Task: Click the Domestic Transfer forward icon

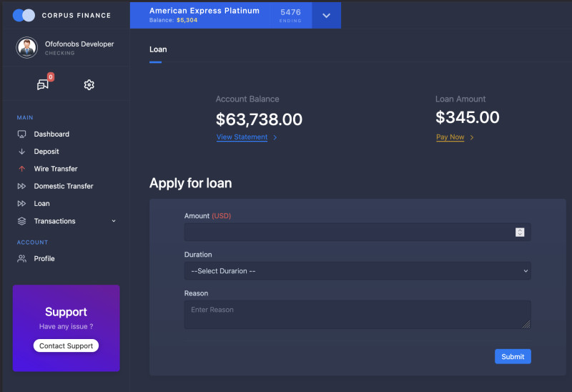Action: pos(21,186)
